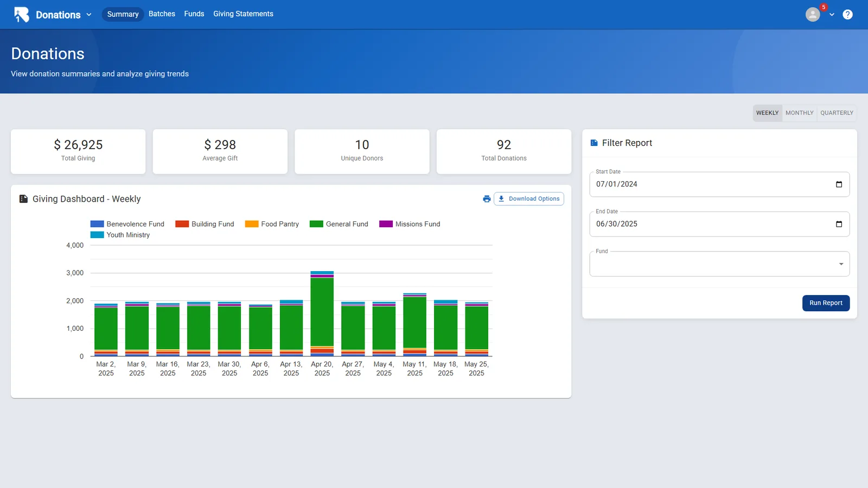Click the Giving Dashboard heading icon
This screenshot has width=868, height=488.
pyautogui.click(x=23, y=199)
